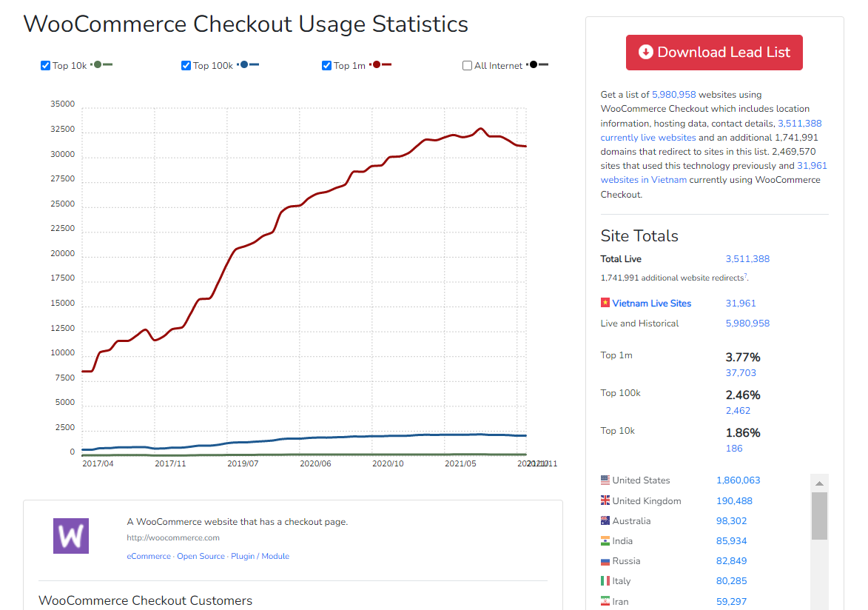Open the 5,980,958 websites link in description
Screen dimensions: 868x610
click(x=673, y=95)
